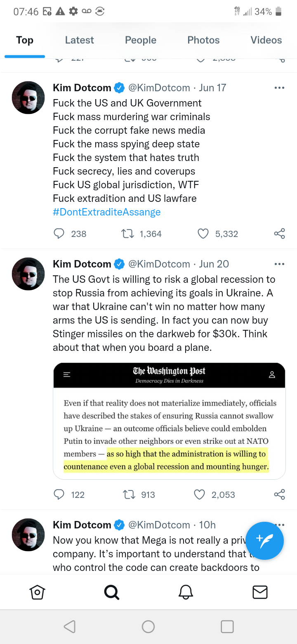Switch to the People tab
This screenshot has height=644, width=297.
141,40
